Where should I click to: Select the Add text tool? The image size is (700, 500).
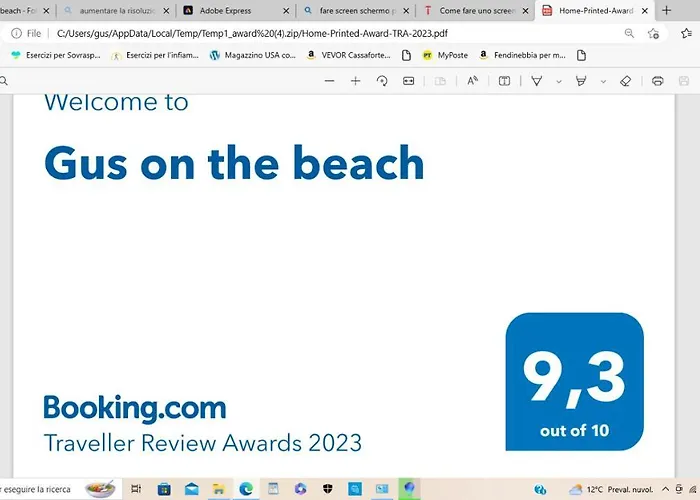click(504, 81)
